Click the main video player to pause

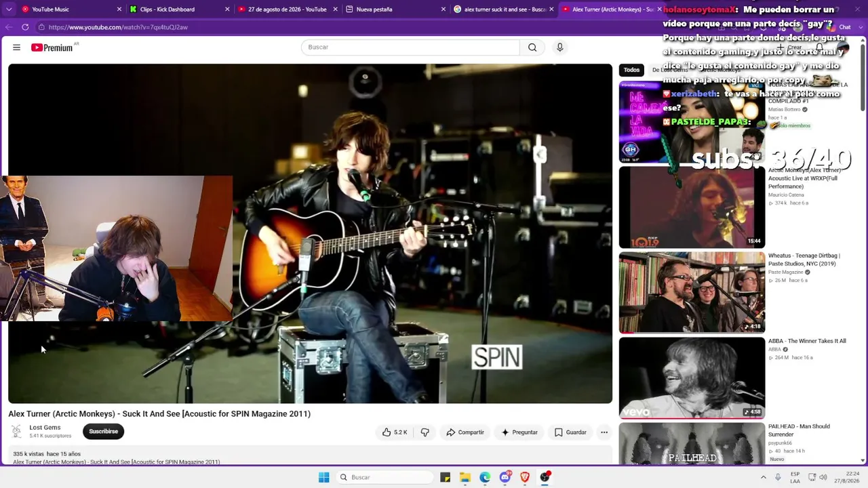[310, 233]
